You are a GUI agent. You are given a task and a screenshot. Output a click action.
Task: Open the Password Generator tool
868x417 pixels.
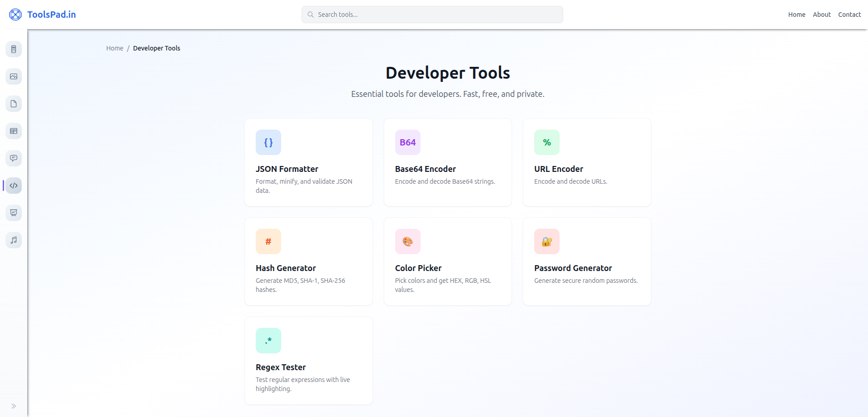[x=586, y=261]
